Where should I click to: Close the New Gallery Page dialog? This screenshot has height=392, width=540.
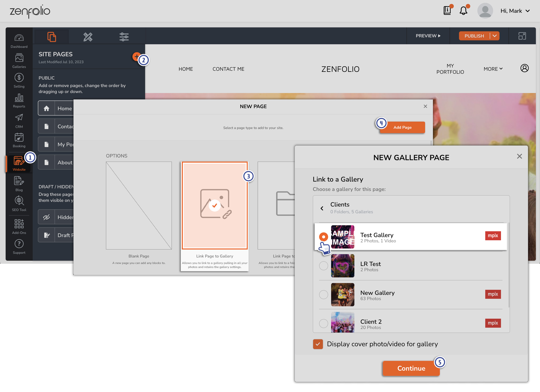[x=519, y=156]
